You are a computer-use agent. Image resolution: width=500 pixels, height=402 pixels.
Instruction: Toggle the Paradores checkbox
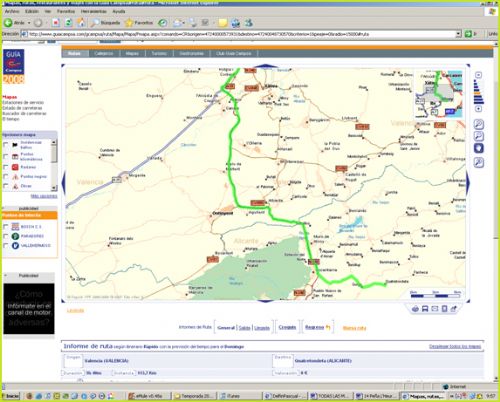pos(6,236)
